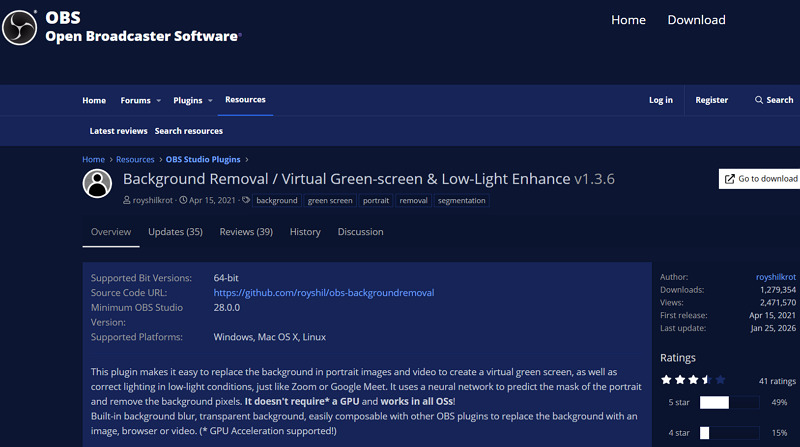
Task: Open the Reviews (39) tab
Action: click(246, 232)
